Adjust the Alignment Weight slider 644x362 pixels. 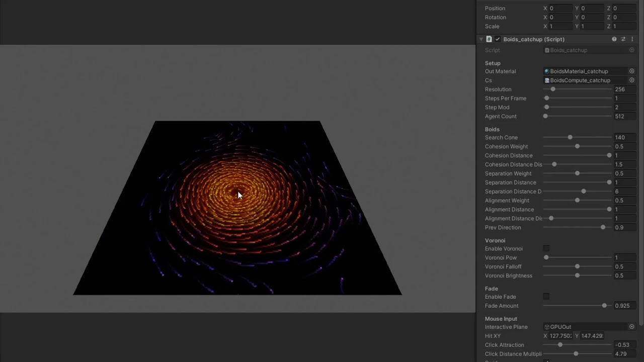pyautogui.click(x=578, y=201)
